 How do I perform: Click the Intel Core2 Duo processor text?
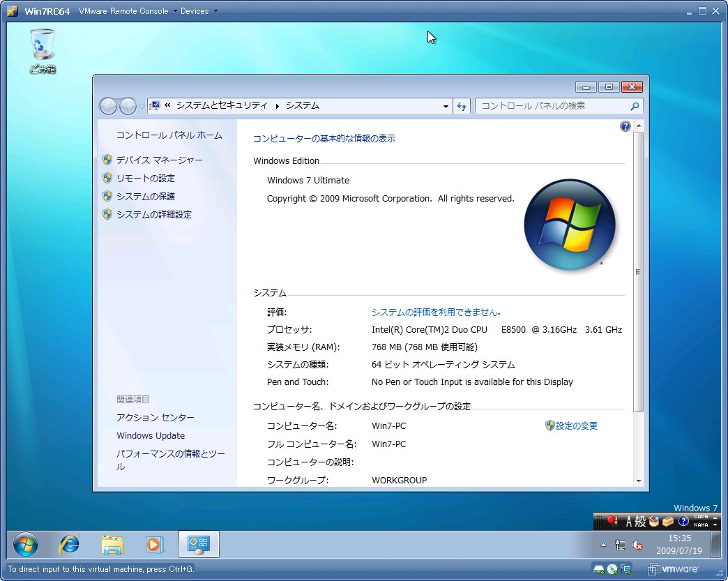[x=496, y=330]
